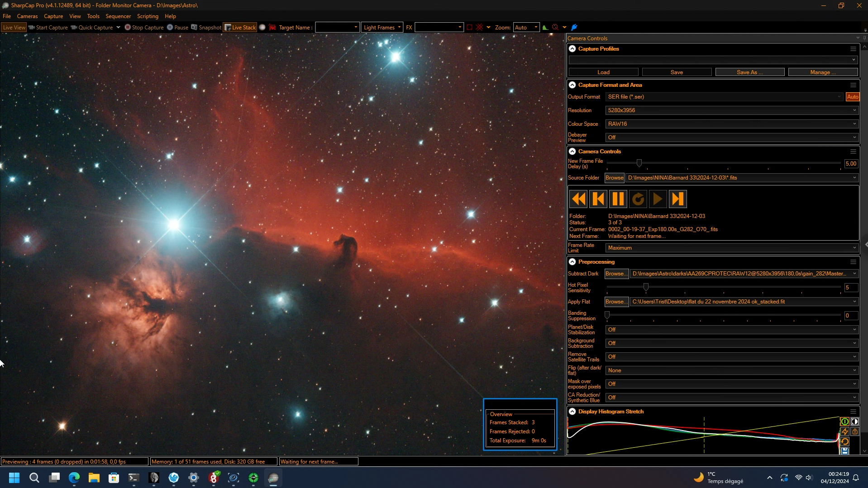Open the Scripting menu
The image size is (868, 488).
tap(148, 16)
